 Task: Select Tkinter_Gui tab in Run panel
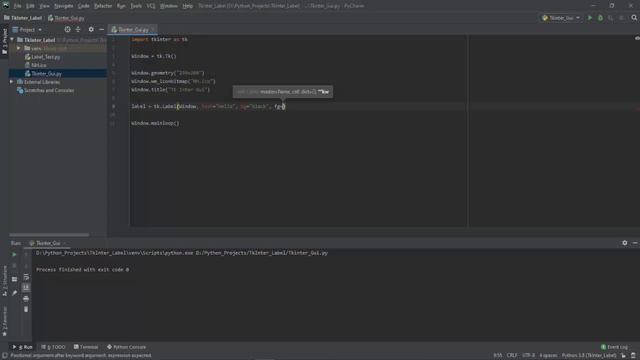pyautogui.click(x=47, y=243)
